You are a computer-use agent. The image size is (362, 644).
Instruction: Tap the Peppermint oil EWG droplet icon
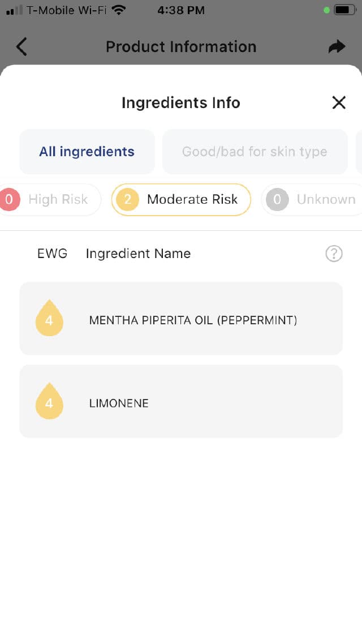(x=49, y=318)
